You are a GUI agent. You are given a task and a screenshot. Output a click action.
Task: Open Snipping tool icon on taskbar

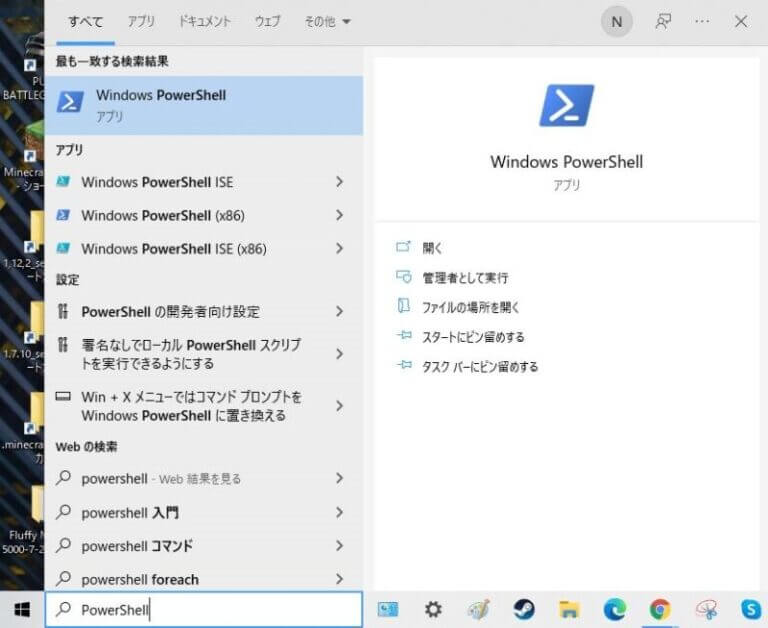(706, 610)
